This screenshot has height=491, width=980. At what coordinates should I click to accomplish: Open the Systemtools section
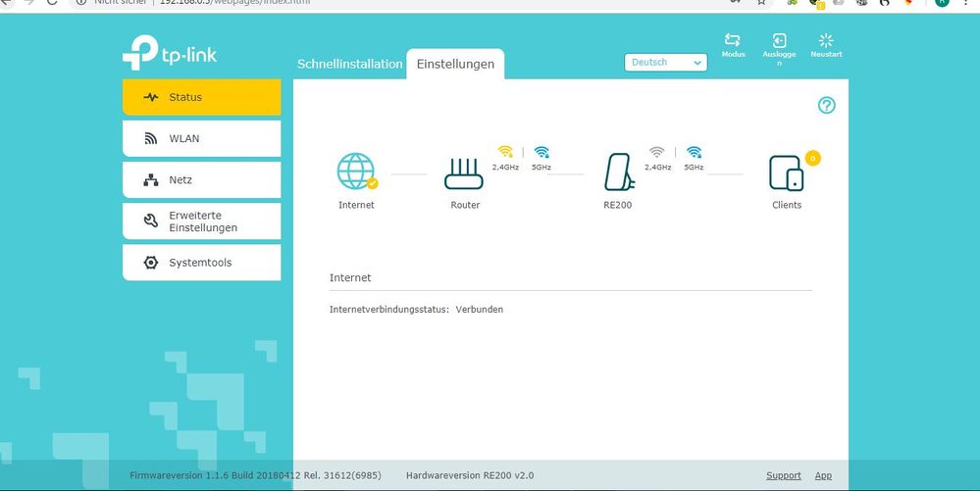(x=201, y=263)
